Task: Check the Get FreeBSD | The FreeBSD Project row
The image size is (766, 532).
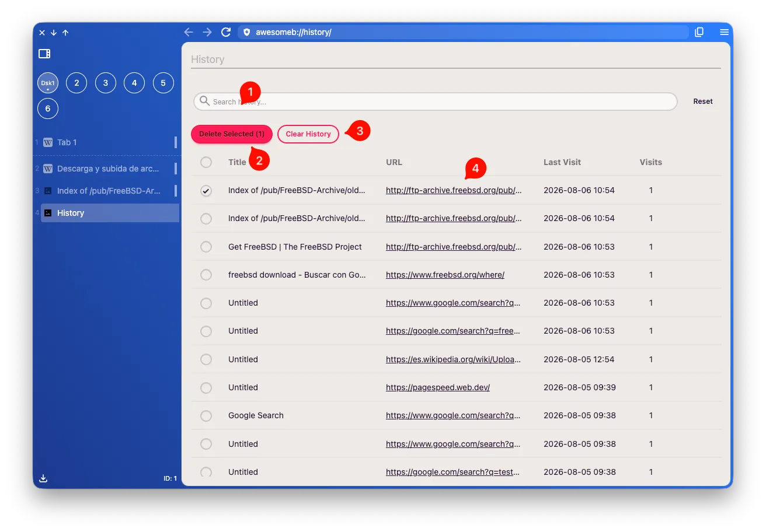Action: (x=206, y=247)
